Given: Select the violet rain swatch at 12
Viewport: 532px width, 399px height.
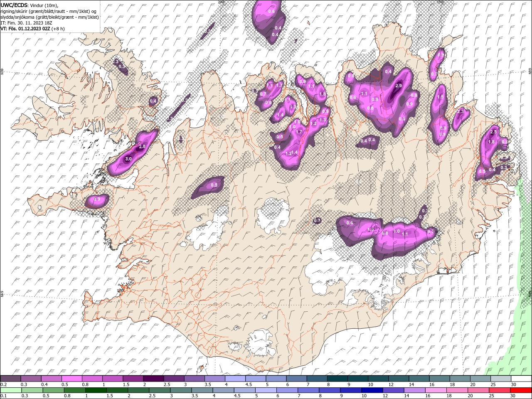Looking at the screenshot, I should coord(393,390).
